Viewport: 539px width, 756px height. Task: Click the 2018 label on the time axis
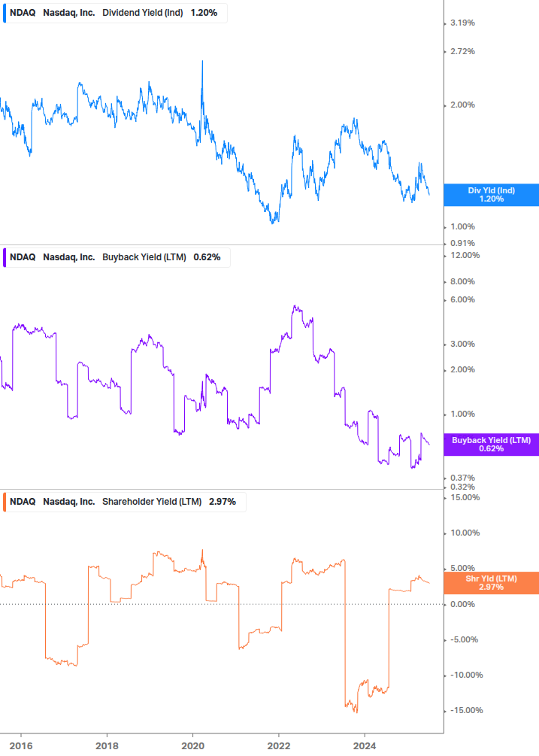tap(107, 746)
